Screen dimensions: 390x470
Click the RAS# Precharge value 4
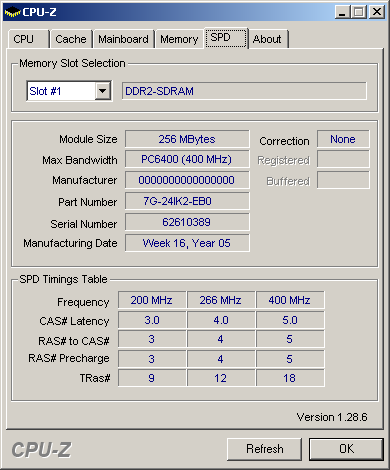[221, 359]
